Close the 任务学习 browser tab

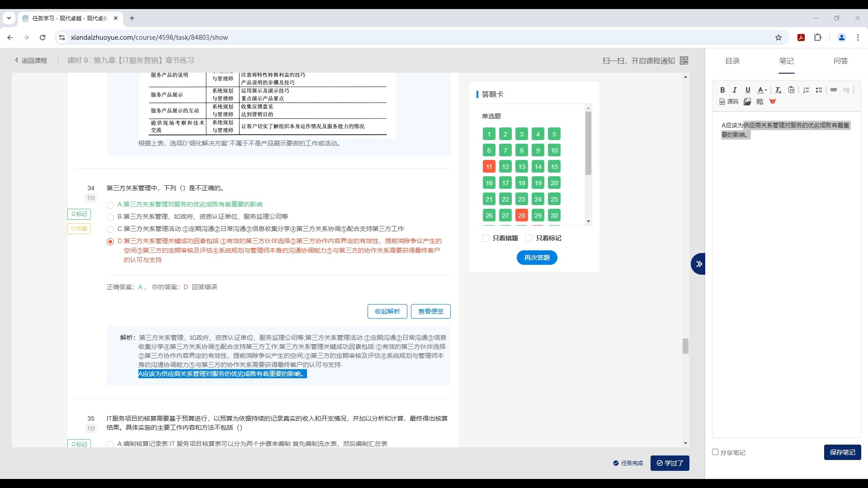coord(116,18)
